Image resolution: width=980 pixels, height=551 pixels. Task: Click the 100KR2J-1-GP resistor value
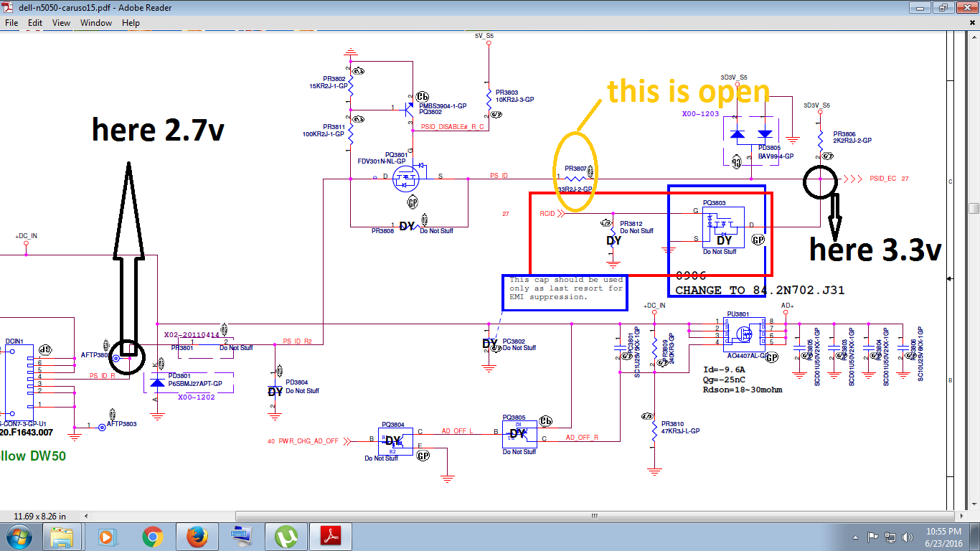pos(325,133)
